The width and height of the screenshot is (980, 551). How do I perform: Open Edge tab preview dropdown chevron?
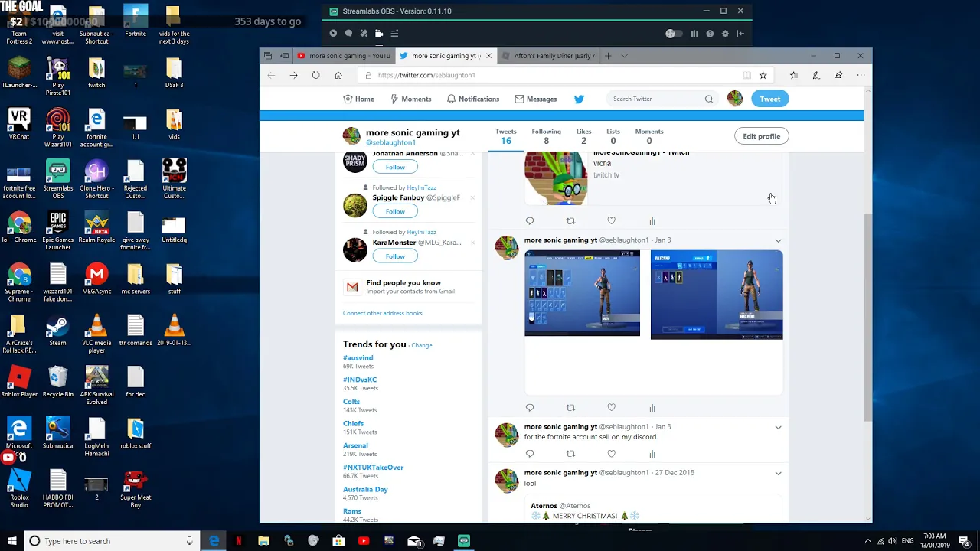click(624, 55)
